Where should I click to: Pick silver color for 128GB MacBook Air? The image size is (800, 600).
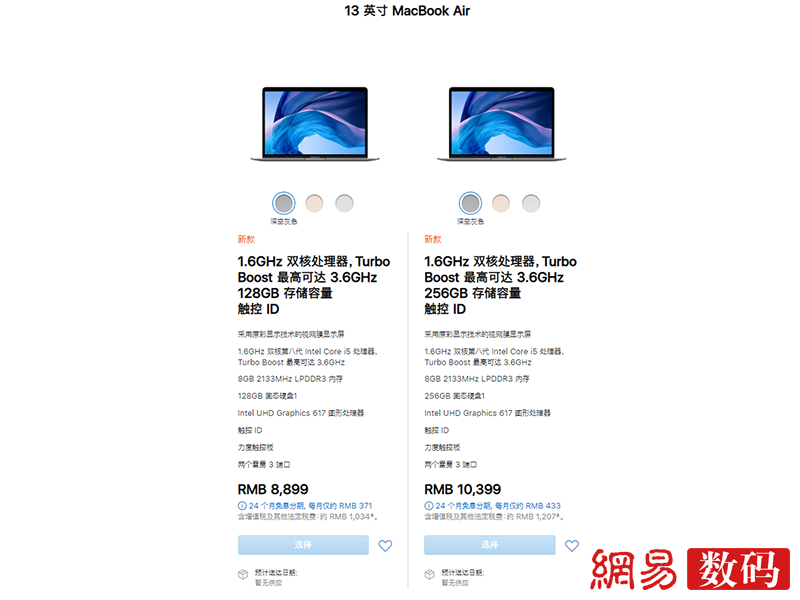point(344,203)
